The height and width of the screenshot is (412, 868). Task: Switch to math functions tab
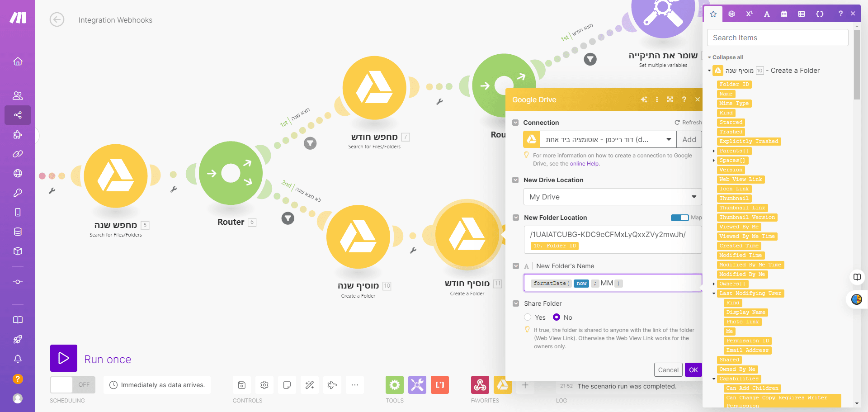(x=749, y=14)
